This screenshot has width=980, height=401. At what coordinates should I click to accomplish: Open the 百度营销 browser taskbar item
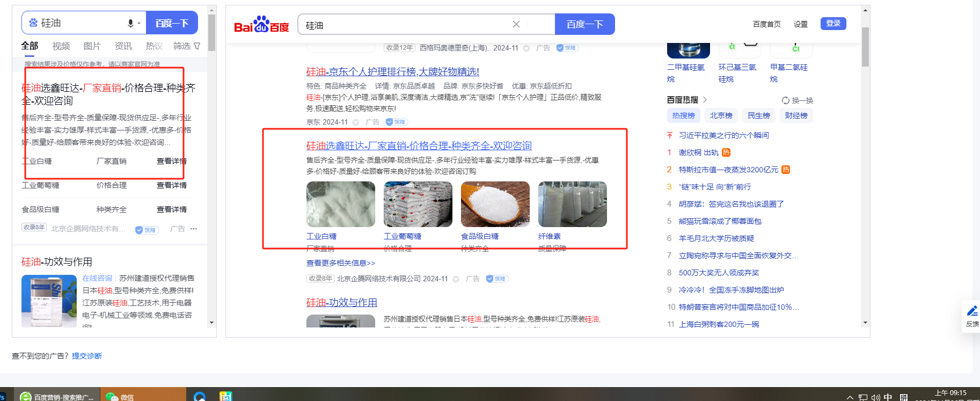click(x=56, y=395)
